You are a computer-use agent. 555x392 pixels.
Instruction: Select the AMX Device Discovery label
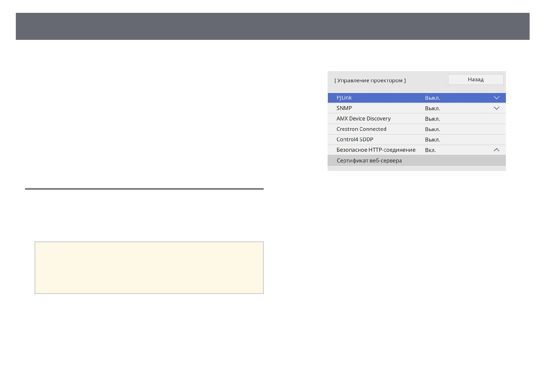363,119
